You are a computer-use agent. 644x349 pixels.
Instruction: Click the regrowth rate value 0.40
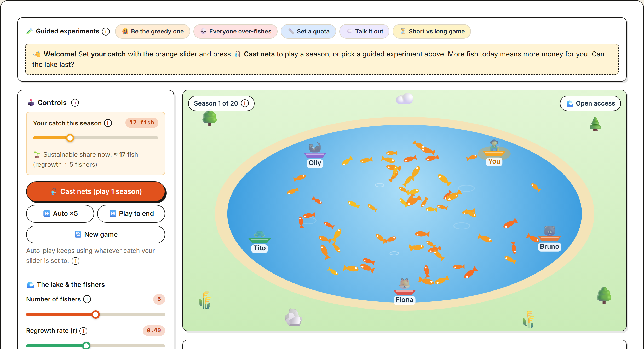click(154, 331)
